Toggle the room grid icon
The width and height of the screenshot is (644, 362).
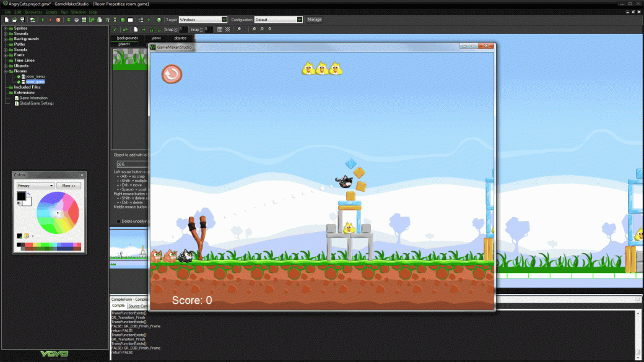pos(220,30)
